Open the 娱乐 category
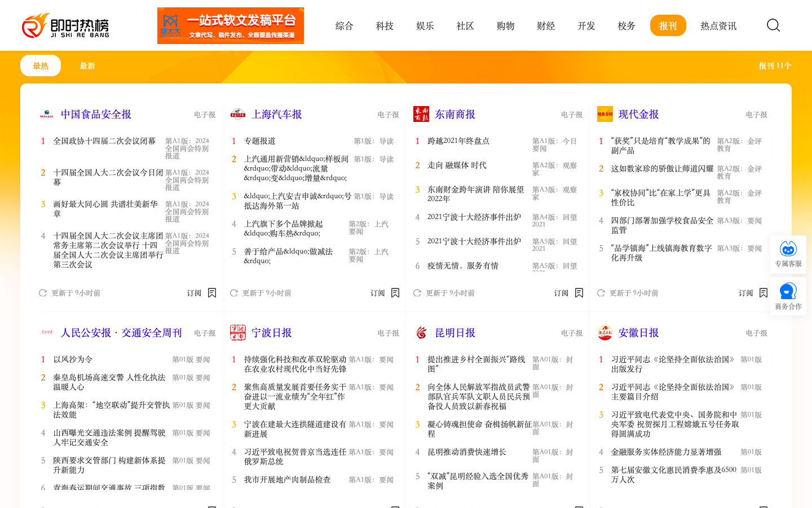Screen dimensions: 812x508 click(x=425, y=25)
